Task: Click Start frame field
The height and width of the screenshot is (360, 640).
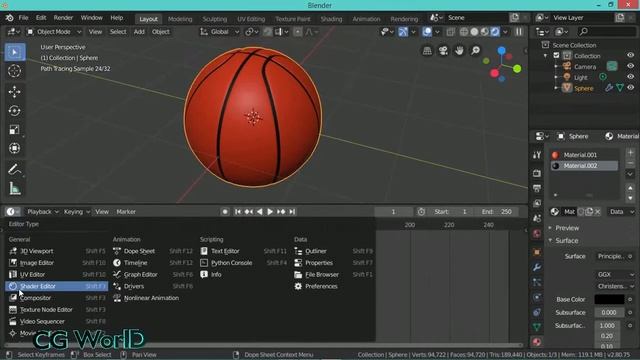Action: point(451,212)
